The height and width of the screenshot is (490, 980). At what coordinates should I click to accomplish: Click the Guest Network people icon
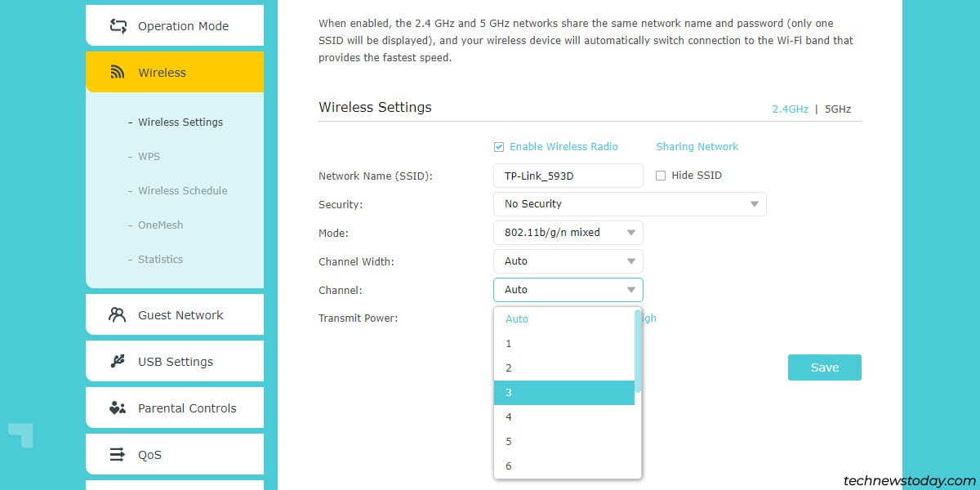click(x=118, y=315)
